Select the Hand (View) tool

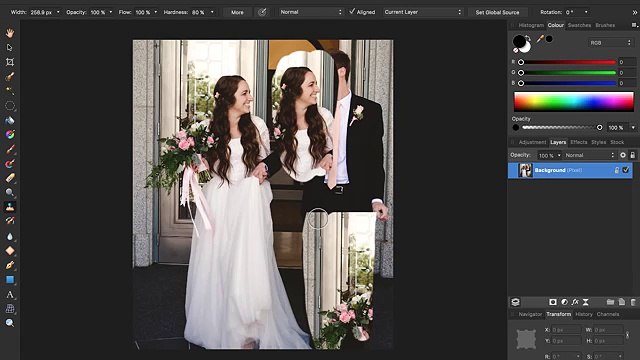(x=10, y=33)
